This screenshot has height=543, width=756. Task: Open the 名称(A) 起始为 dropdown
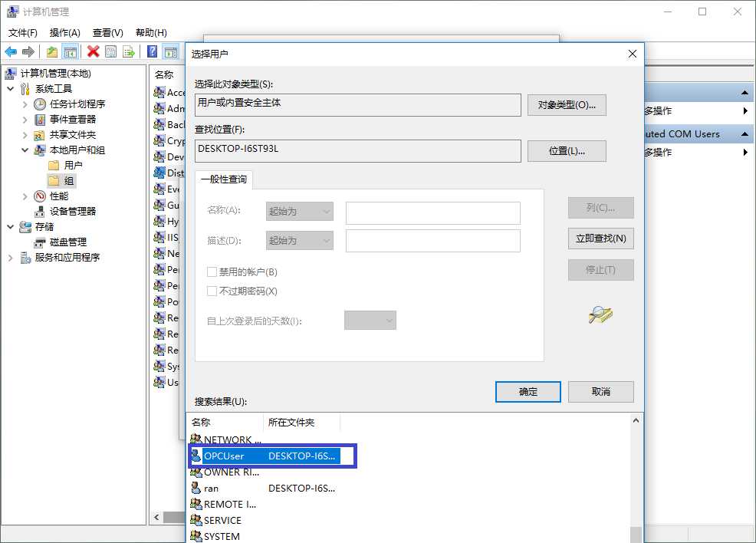tap(300, 211)
